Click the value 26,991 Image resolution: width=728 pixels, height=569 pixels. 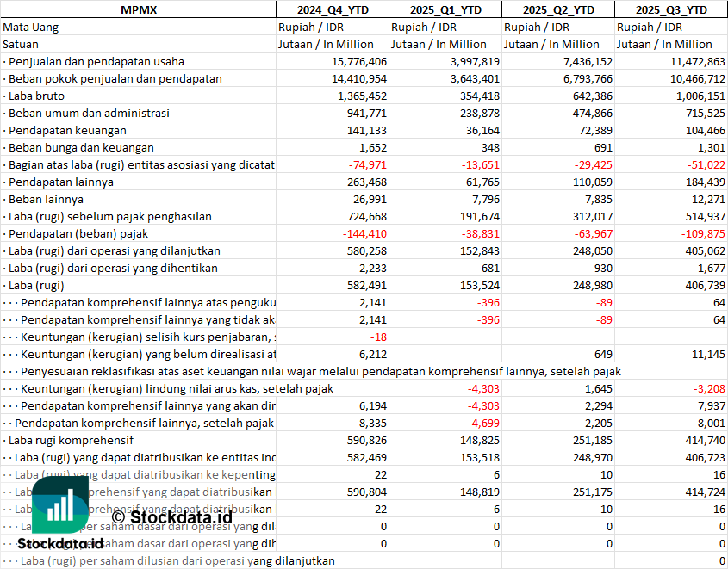[370, 199]
